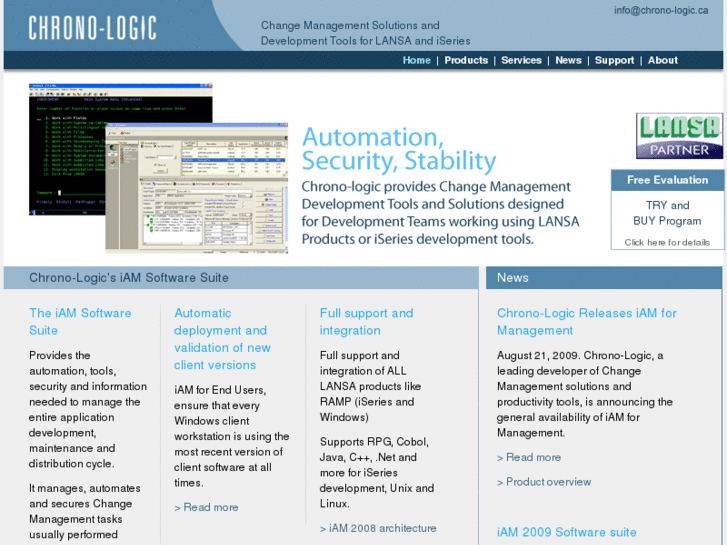727x545 pixels.
Task: Open 'The iAM Software Suite' heading link
Action: click(80, 321)
